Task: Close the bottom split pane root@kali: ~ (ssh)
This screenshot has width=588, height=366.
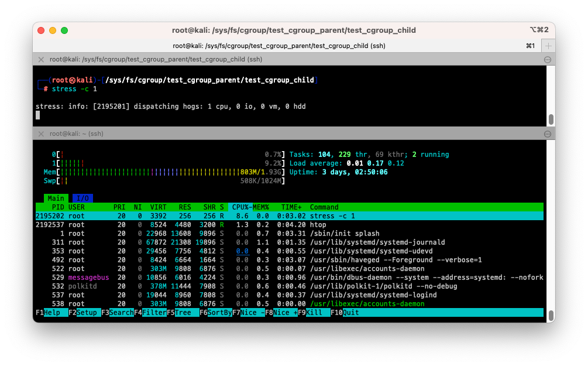Action: pyautogui.click(x=41, y=134)
